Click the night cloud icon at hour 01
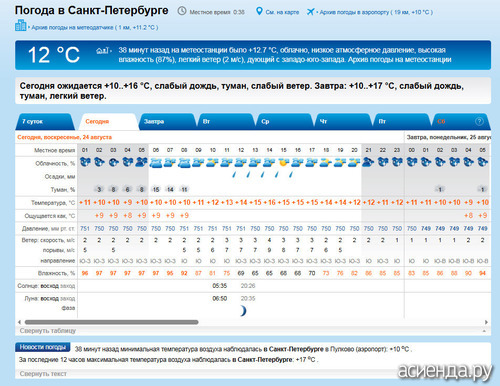Viewport: 500px width, 386px height. (85, 162)
